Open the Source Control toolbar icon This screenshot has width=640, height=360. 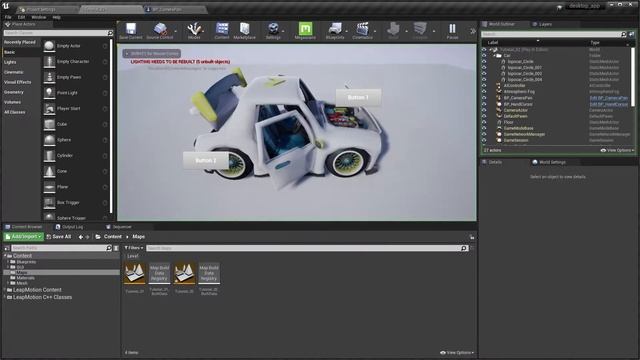pyautogui.click(x=160, y=29)
